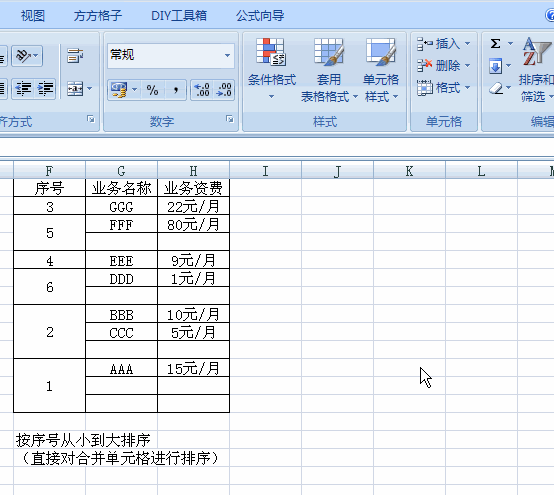The image size is (554, 495).
Task: Increase the cell indent
Action: point(46,88)
